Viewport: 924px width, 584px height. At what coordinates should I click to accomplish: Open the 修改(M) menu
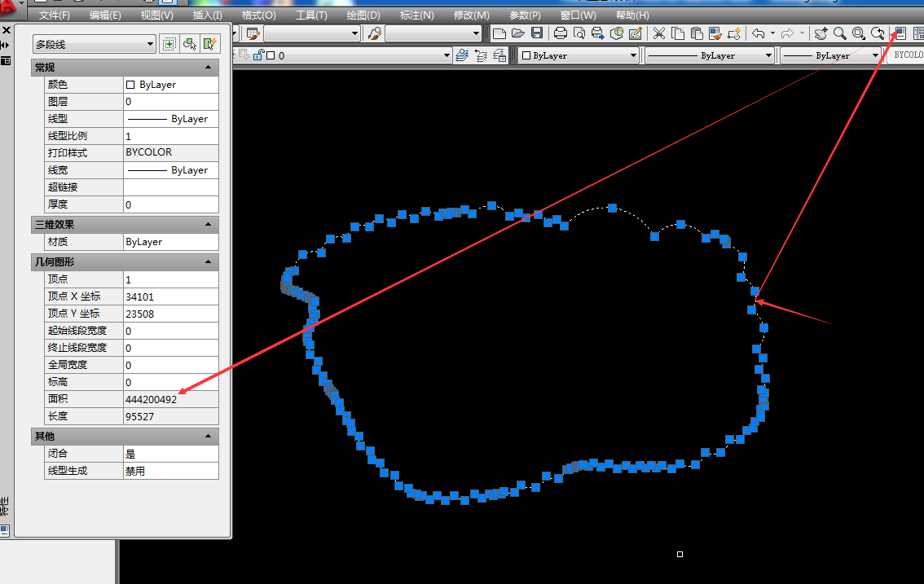[472, 15]
